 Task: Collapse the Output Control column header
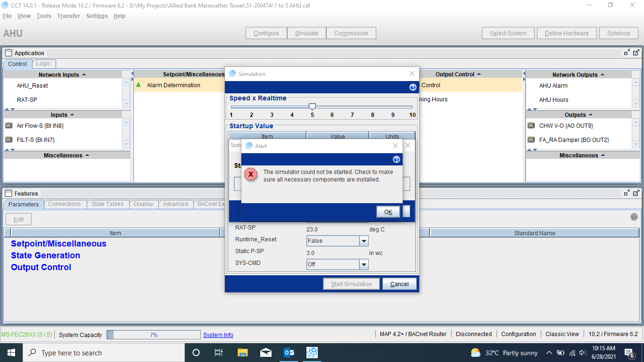[x=479, y=74]
